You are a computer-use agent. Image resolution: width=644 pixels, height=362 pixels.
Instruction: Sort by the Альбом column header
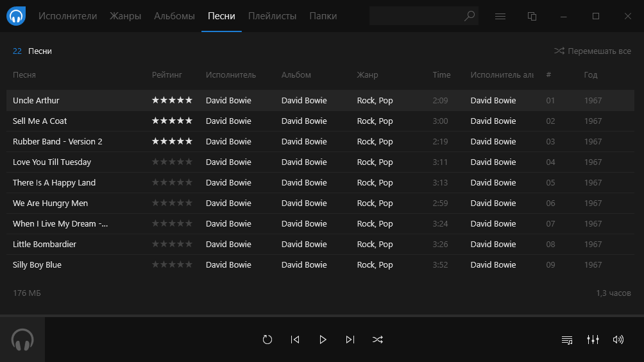[296, 75]
